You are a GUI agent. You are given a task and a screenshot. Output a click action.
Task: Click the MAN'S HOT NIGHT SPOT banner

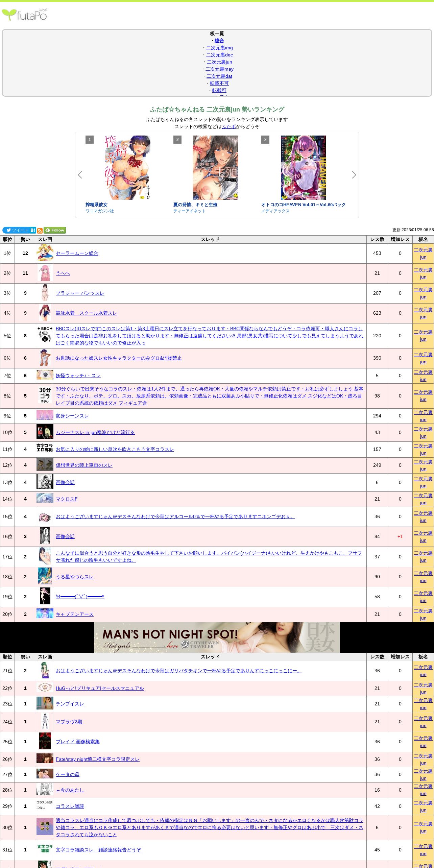click(217, 637)
